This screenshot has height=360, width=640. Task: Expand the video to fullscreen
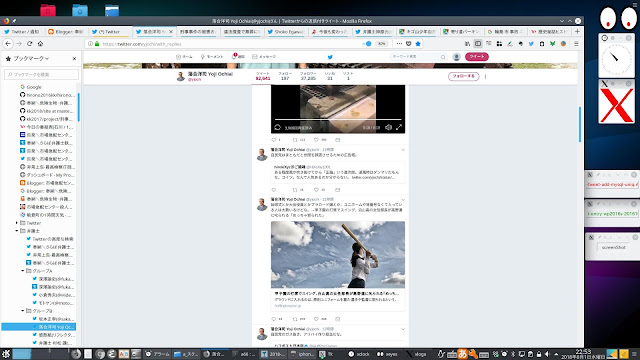(x=399, y=127)
